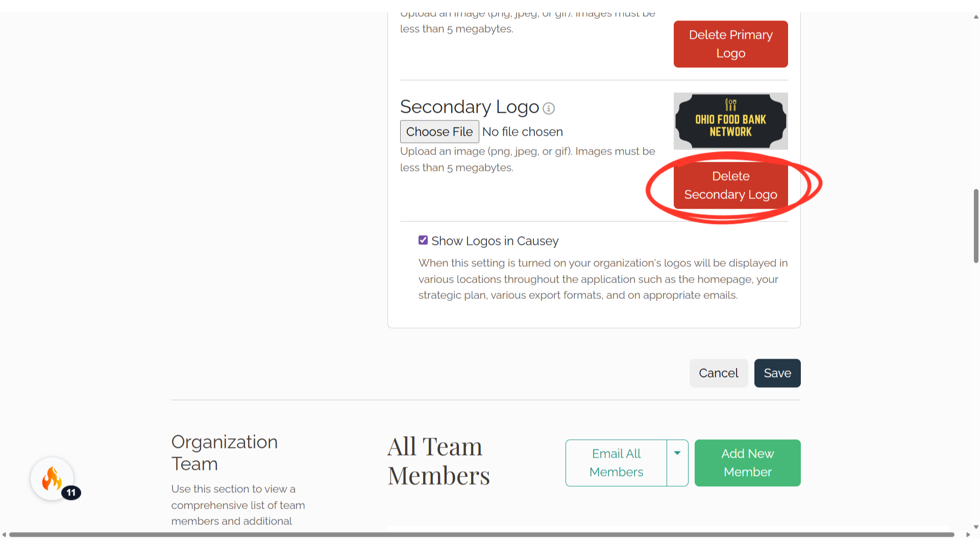Image resolution: width=980 pixels, height=551 pixels.
Task: Click the Secondary Logo info icon
Action: tap(549, 108)
